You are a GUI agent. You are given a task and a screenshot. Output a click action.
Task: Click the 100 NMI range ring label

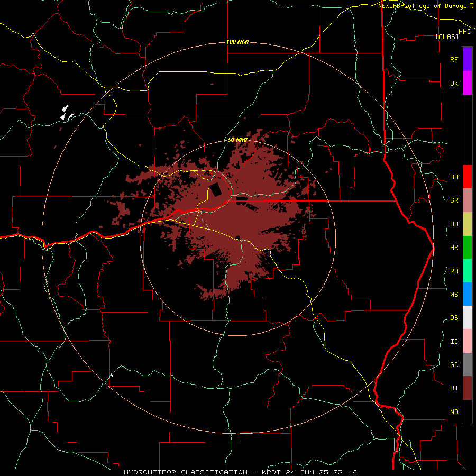[x=237, y=42]
